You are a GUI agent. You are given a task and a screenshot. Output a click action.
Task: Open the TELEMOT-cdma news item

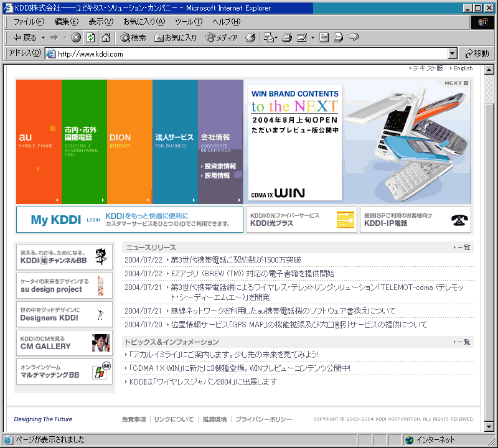(x=317, y=292)
